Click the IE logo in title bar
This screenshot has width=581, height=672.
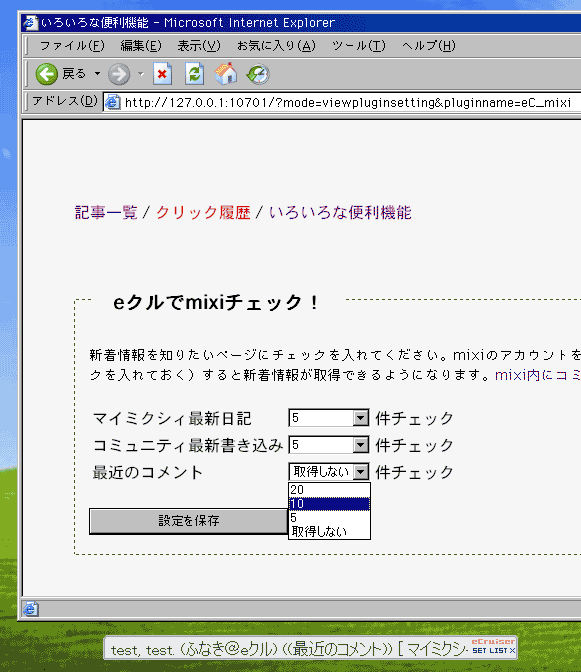pyautogui.click(x=30, y=22)
